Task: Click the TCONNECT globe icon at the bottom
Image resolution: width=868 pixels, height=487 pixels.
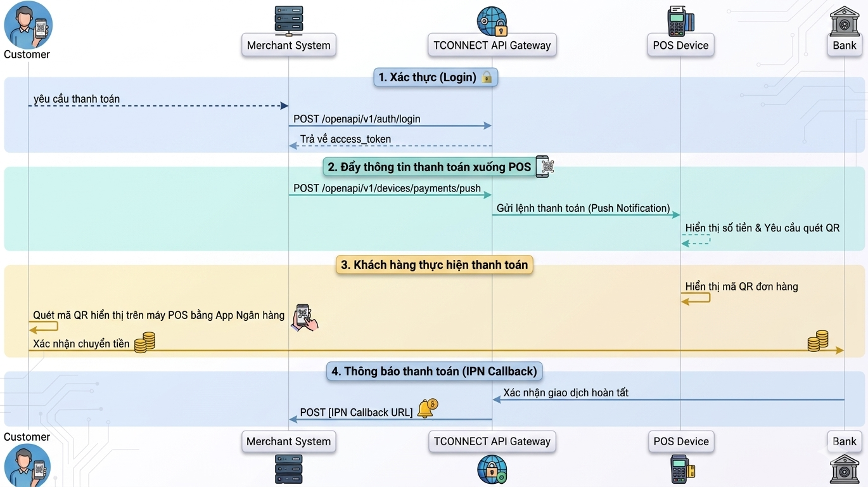Action: (x=492, y=469)
